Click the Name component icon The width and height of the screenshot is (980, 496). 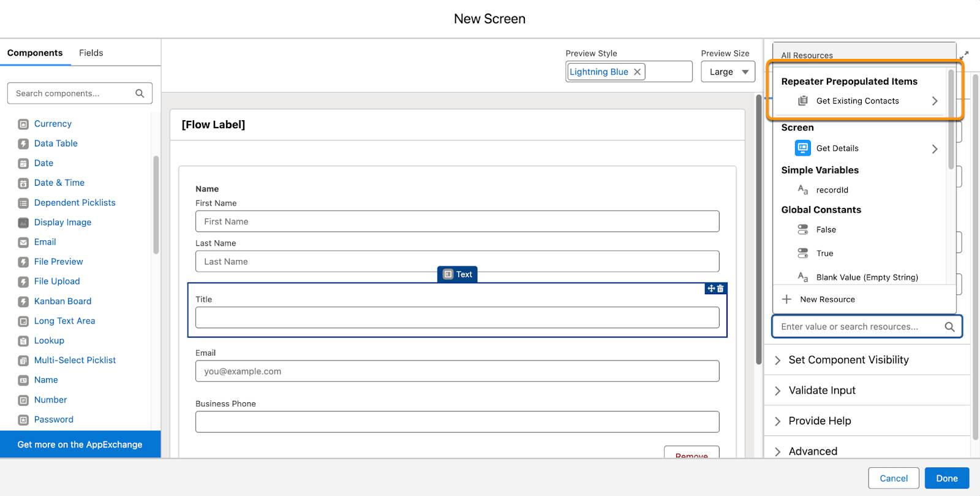pyautogui.click(x=23, y=381)
